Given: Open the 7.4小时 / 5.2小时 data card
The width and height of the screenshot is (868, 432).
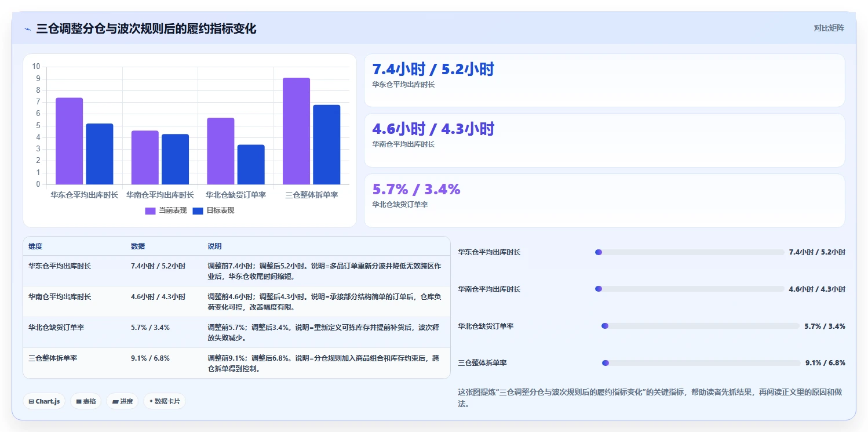Looking at the screenshot, I should tap(604, 81).
